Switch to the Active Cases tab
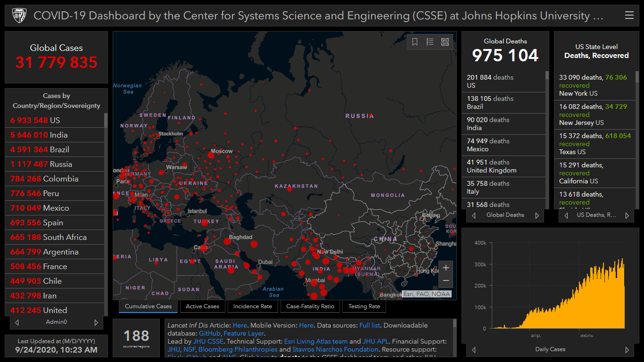The image size is (644, 362). [x=202, y=306]
